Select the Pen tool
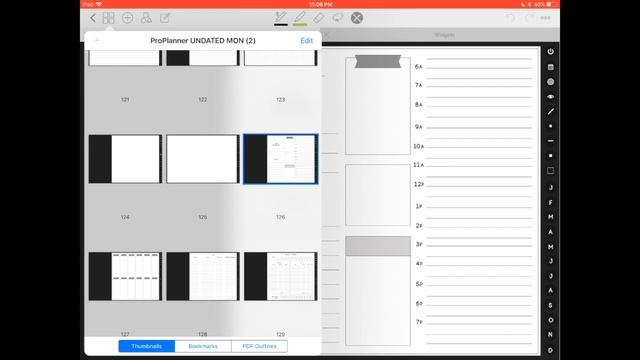Viewport: 640px width, 360px height. click(x=281, y=18)
